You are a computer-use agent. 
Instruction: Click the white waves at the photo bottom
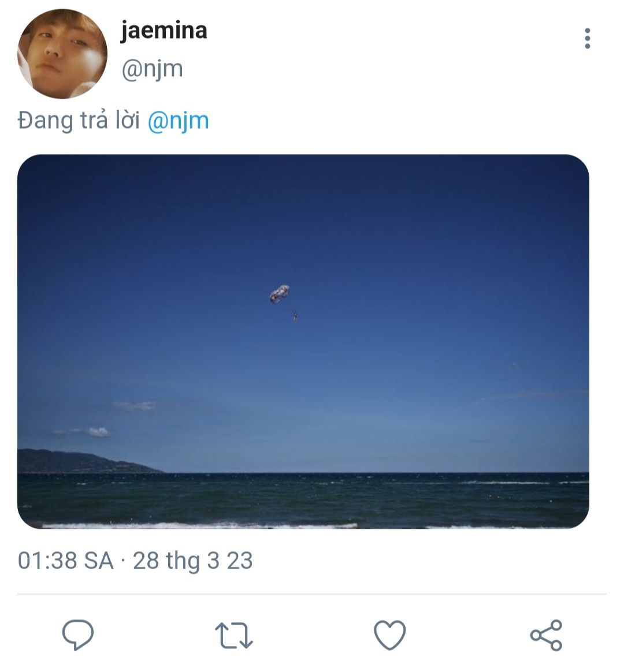196,525
